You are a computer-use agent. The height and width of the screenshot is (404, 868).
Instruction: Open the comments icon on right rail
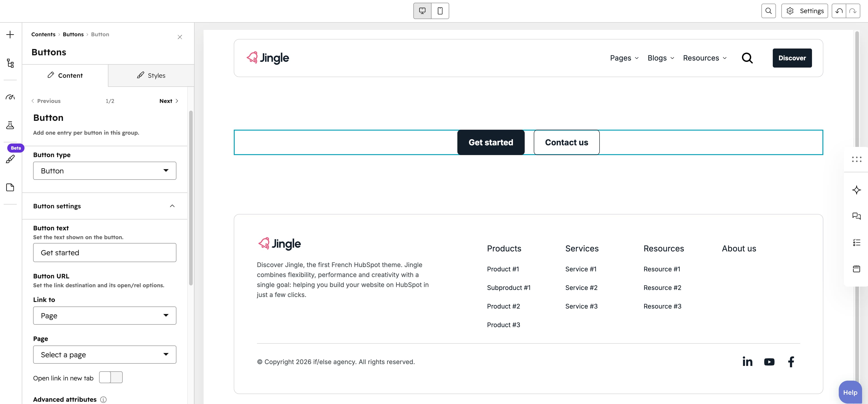[x=856, y=216]
